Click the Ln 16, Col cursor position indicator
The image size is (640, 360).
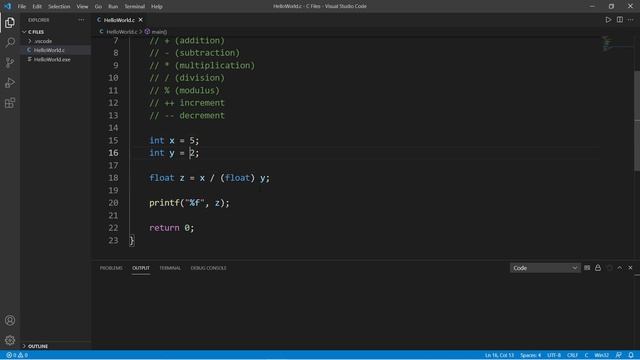pyautogui.click(x=499, y=355)
